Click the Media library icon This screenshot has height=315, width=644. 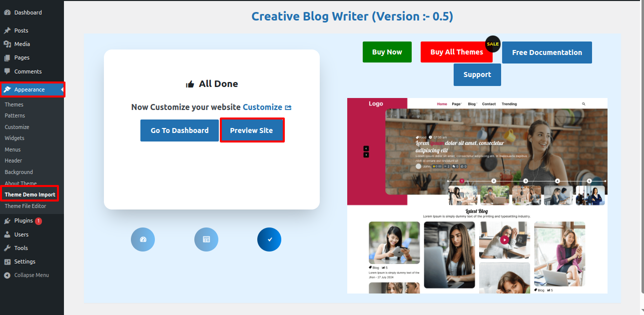(x=7, y=44)
